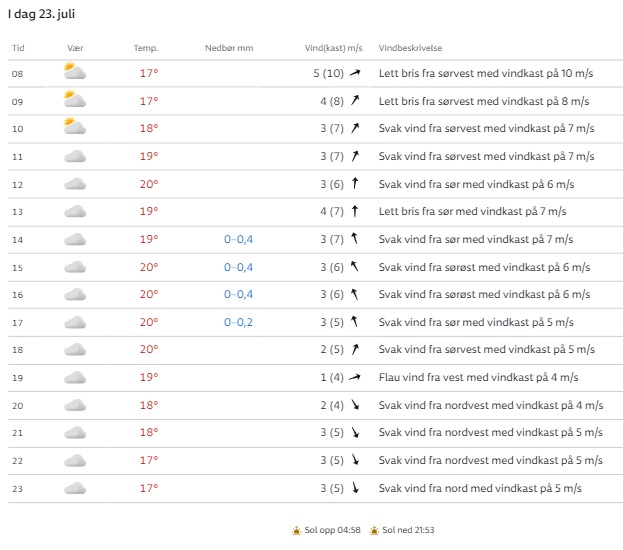Click the wind arrow in the 19 row
The width and height of the screenshot is (623, 550).
(354, 377)
